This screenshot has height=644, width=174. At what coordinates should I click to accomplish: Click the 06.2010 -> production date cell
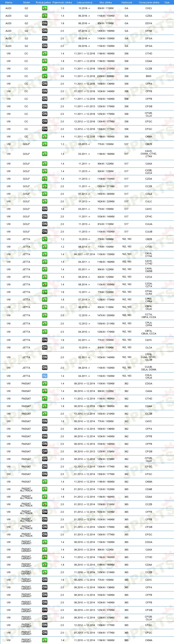pyautogui.click(x=84, y=307)
